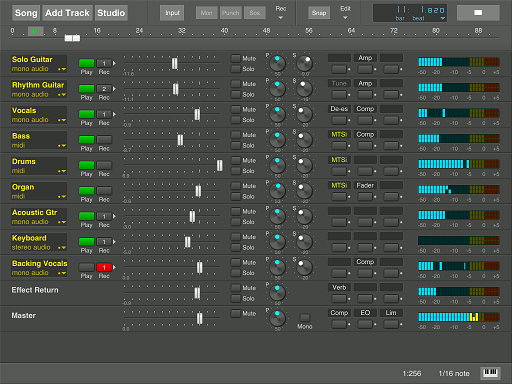
Task: Open the Studio menu
Action: coord(111,13)
